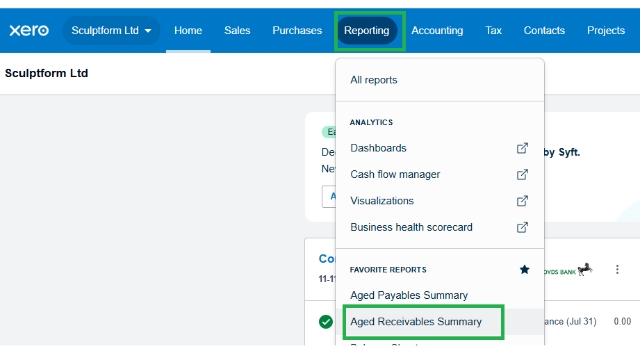Click the external link icon beside Visualizations

click(x=522, y=201)
